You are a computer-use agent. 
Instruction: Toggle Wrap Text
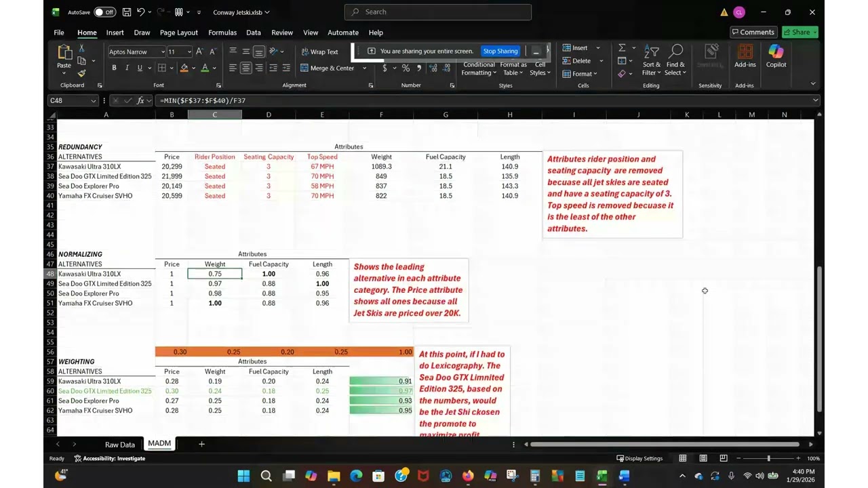(319, 52)
